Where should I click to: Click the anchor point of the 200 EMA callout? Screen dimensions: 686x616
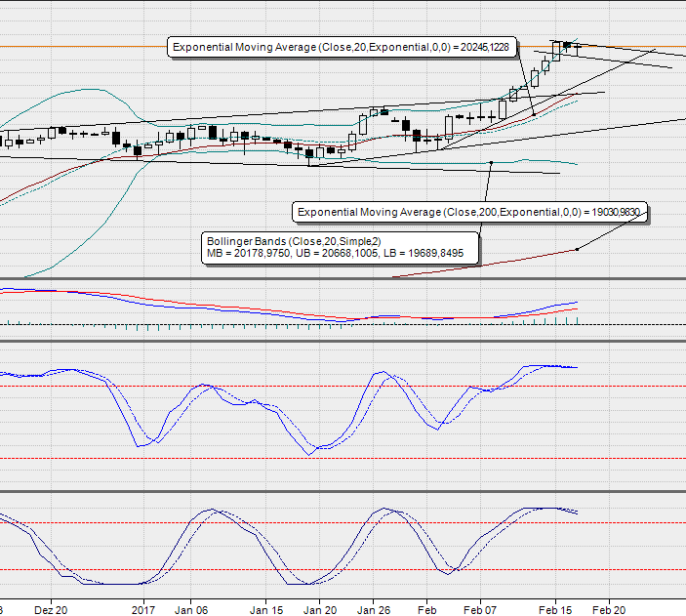(577, 249)
